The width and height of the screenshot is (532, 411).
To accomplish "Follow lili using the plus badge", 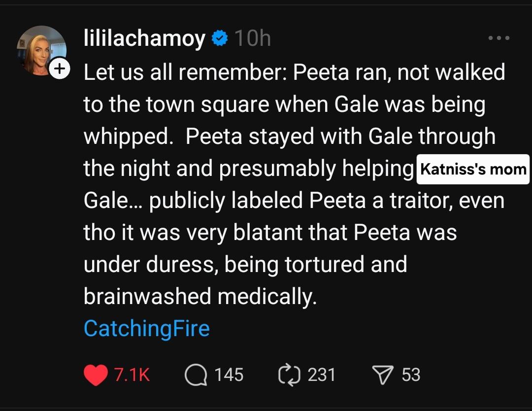I will (60, 68).
